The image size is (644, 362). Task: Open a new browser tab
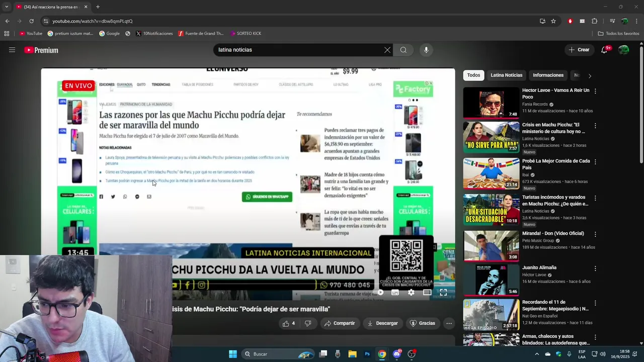click(x=98, y=7)
